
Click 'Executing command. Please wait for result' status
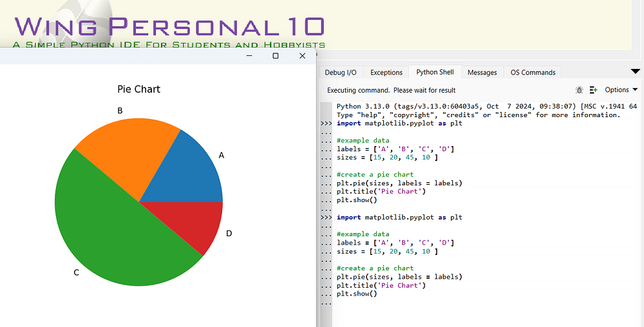pos(392,90)
